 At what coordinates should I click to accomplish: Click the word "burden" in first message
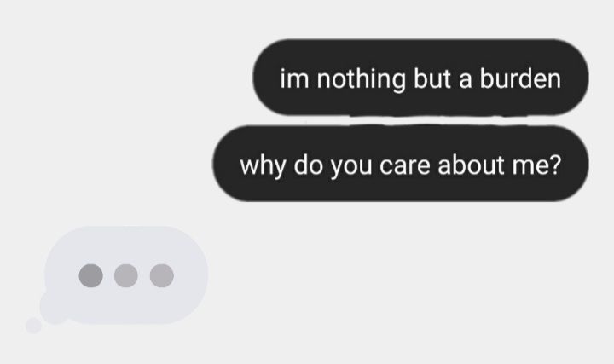520,78
